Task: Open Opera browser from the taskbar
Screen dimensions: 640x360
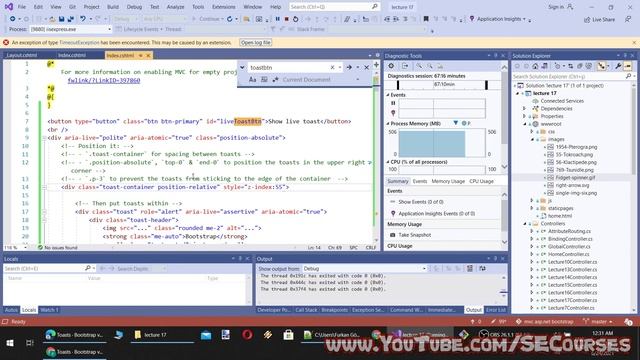Action: pyautogui.click(x=247, y=335)
